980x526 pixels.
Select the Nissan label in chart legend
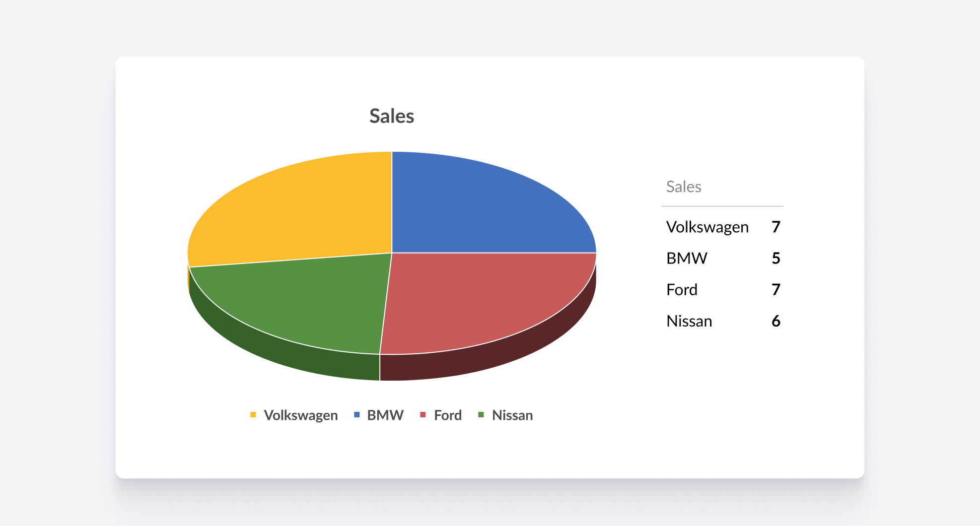click(512, 415)
